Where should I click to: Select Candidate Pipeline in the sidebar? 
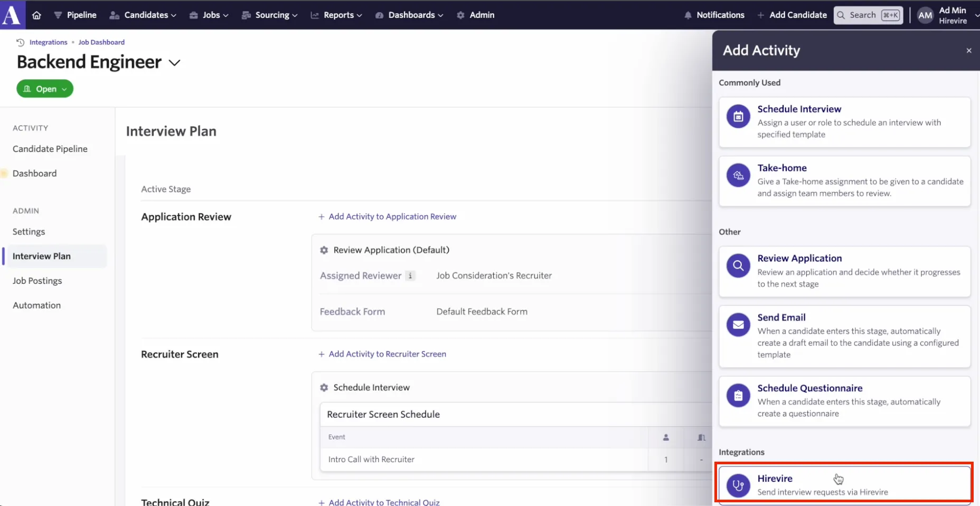[50, 149]
